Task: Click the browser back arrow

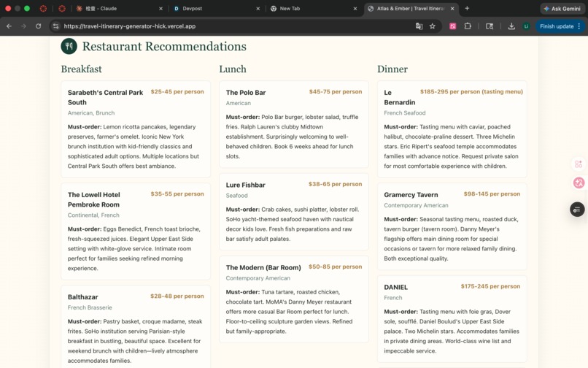Action: [x=9, y=26]
